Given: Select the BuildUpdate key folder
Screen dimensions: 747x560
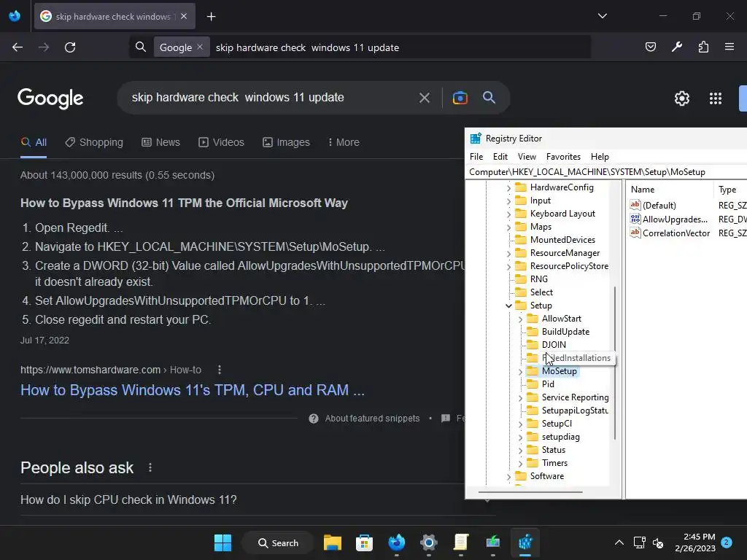Looking at the screenshot, I should pyautogui.click(x=565, y=332).
